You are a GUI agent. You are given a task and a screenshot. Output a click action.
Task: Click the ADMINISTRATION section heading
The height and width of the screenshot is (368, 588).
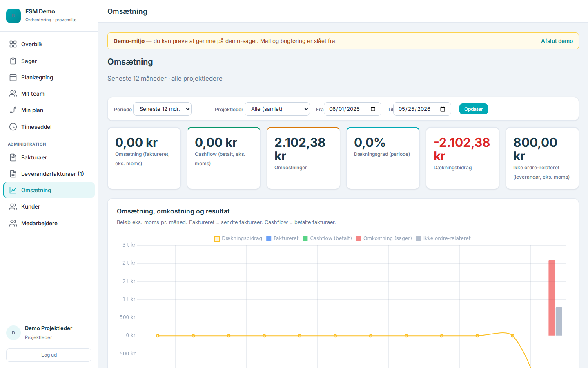[x=27, y=144]
